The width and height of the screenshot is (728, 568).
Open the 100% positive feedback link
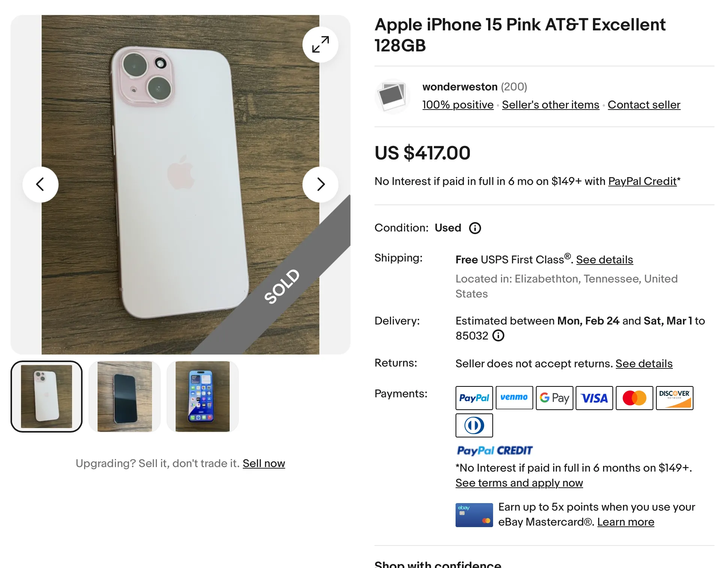(458, 105)
